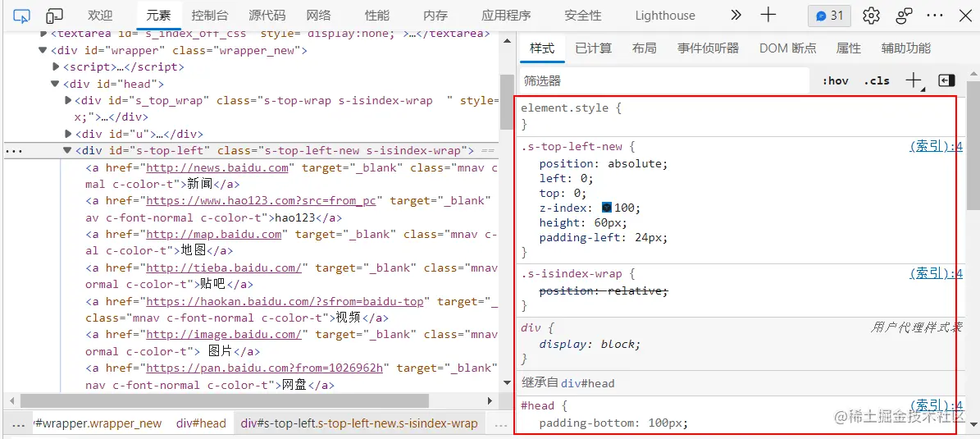This screenshot has width=980, height=439.
Task: Open the 安全性 tab
Action: [x=582, y=16]
